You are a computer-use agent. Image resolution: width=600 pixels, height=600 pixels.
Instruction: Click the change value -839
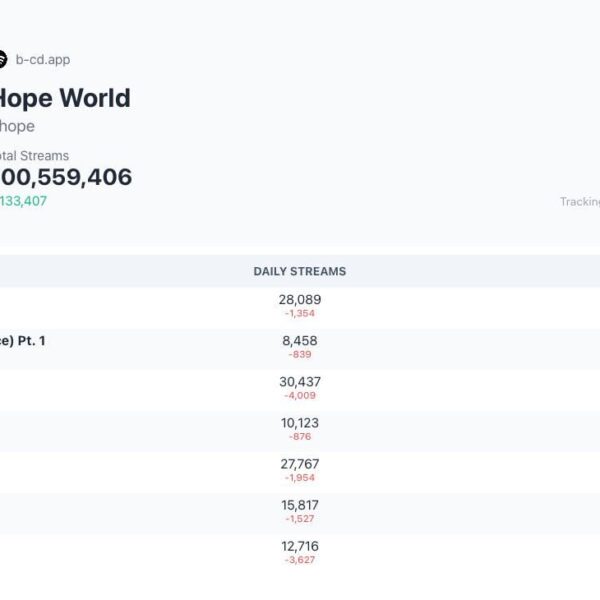pyautogui.click(x=300, y=354)
